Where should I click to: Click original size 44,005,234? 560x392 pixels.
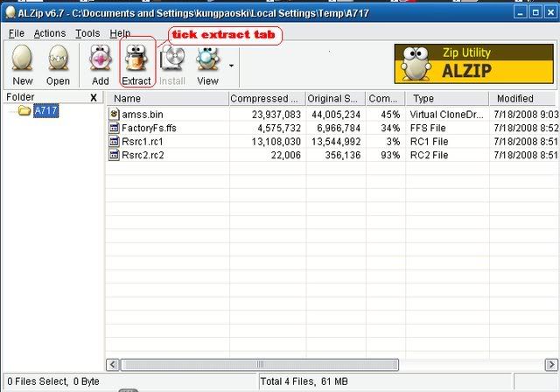(336, 115)
